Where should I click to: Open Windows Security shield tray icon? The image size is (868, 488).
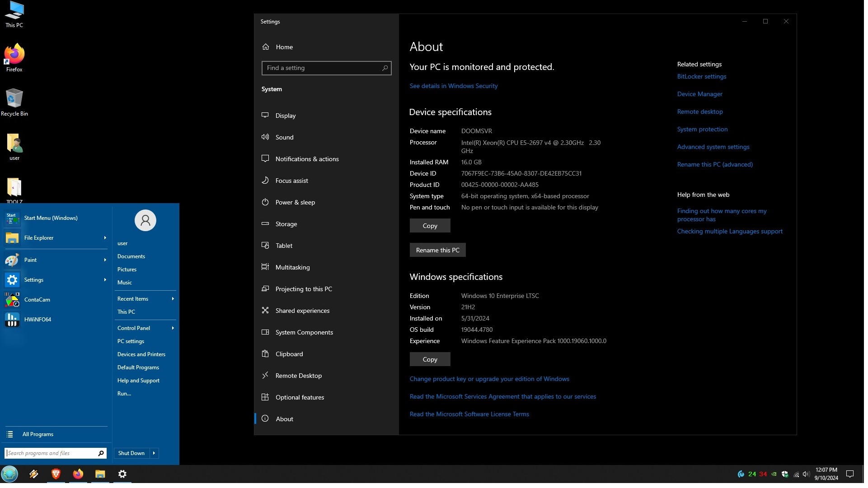click(785, 474)
